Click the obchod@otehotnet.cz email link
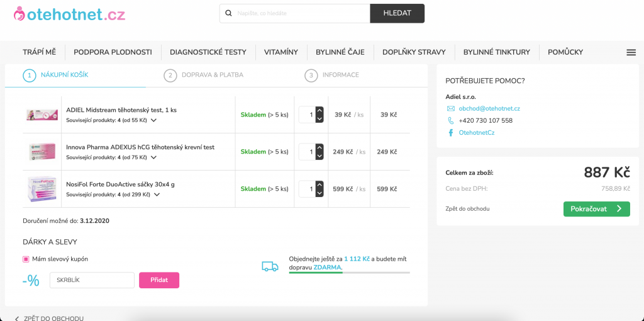Image resolution: width=644 pixels, height=321 pixels. (x=489, y=108)
